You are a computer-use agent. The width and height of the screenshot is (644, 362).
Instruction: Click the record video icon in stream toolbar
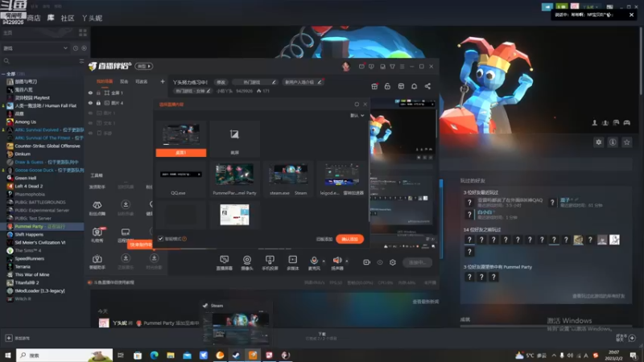click(367, 262)
